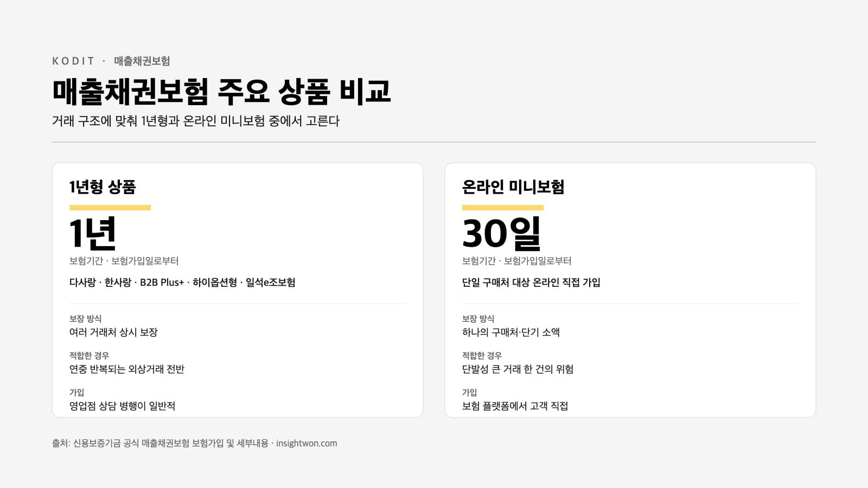Click '연중 반복되는 외상거래 전반'

tap(127, 369)
